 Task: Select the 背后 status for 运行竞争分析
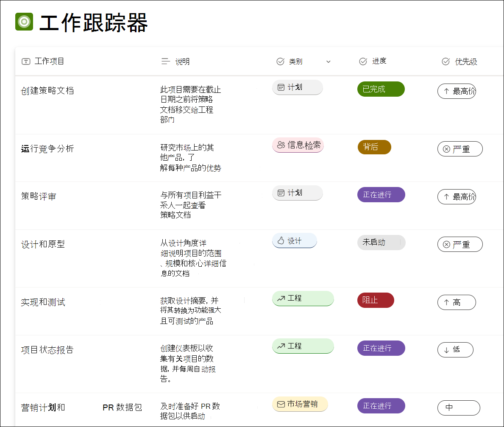click(374, 147)
